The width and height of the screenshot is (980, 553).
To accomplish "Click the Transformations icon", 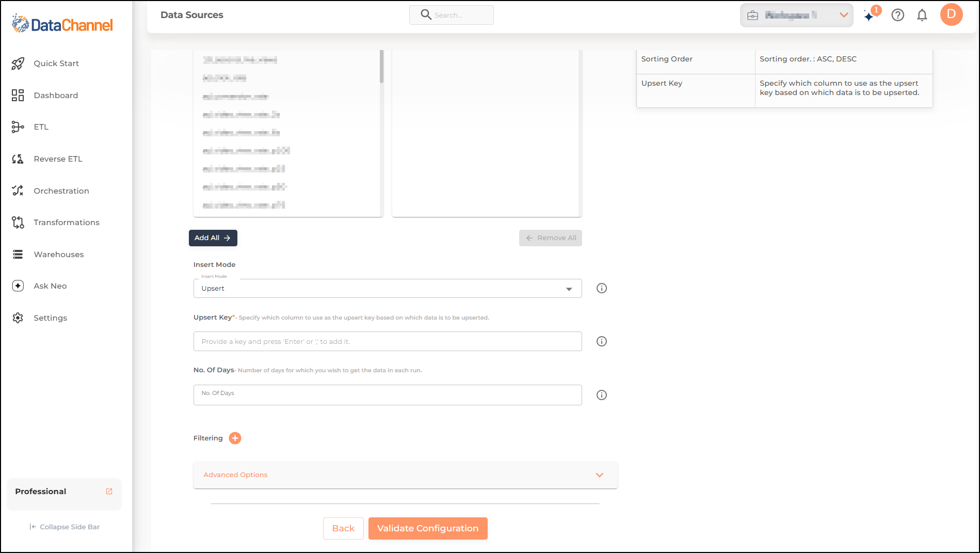I will tap(18, 223).
